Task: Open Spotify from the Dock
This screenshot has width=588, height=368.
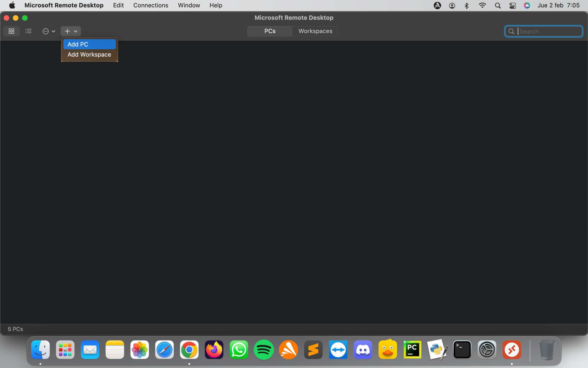Action: coord(264,350)
